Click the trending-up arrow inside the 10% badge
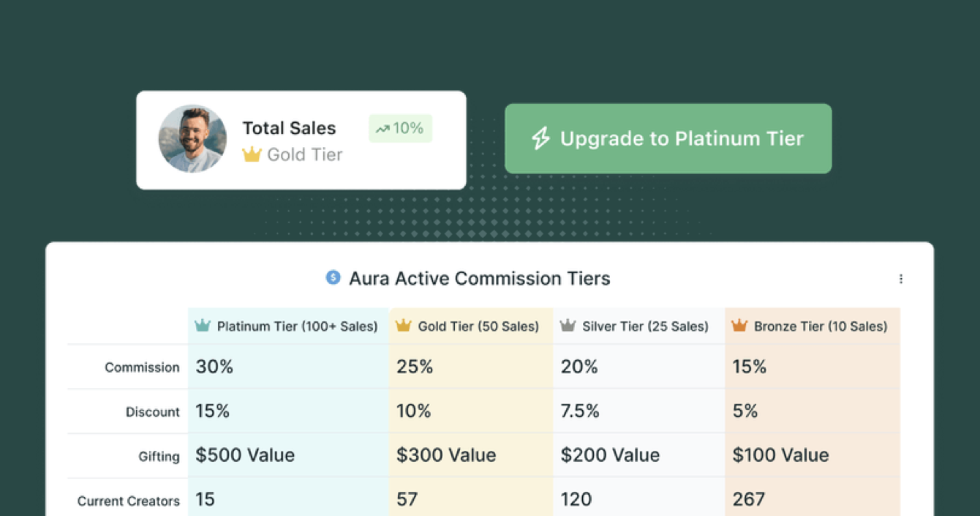Image resolution: width=980 pixels, height=516 pixels. click(x=382, y=128)
